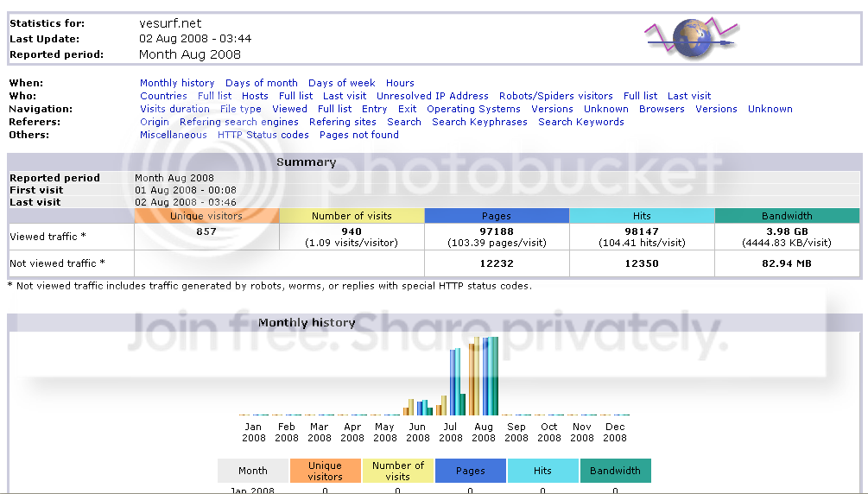
Task: Select last update time '02 Aug 2008 - 03:44'
Action: (195, 39)
